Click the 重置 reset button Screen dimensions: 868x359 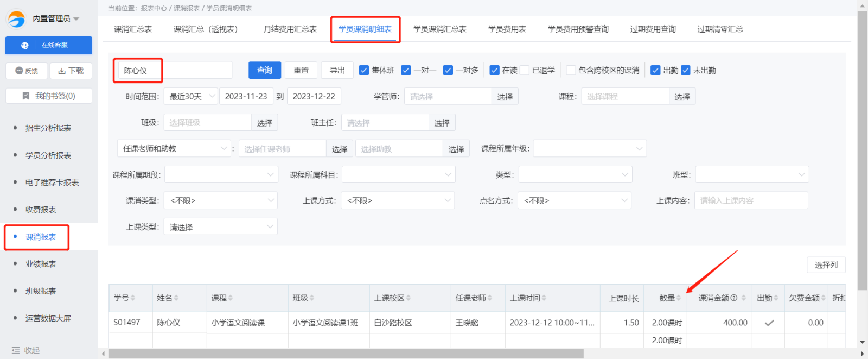coord(301,70)
